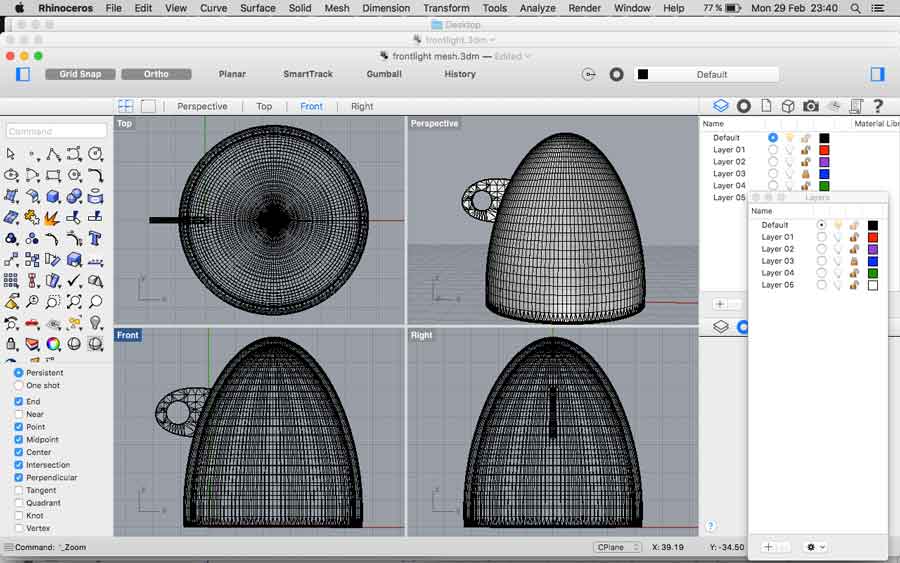Uncheck the Center object snap
The image size is (900, 563).
click(x=18, y=452)
